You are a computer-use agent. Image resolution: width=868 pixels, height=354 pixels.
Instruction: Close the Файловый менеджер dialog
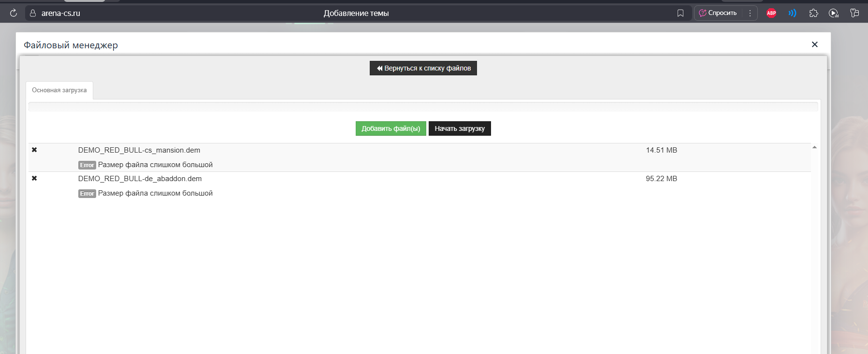click(814, 44)
